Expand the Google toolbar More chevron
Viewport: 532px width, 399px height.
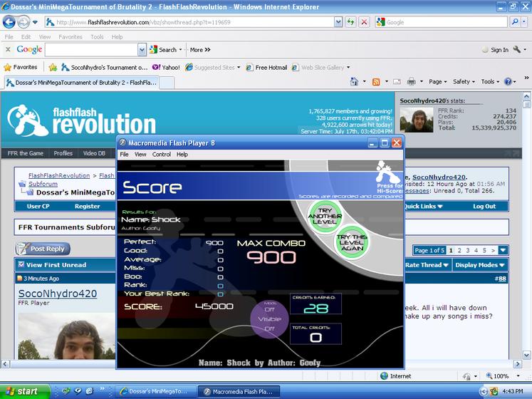pyautogui.click(x=200, y=50)
